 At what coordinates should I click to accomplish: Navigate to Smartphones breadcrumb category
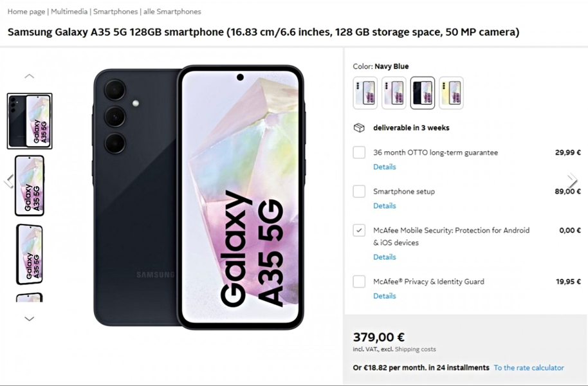116,12
